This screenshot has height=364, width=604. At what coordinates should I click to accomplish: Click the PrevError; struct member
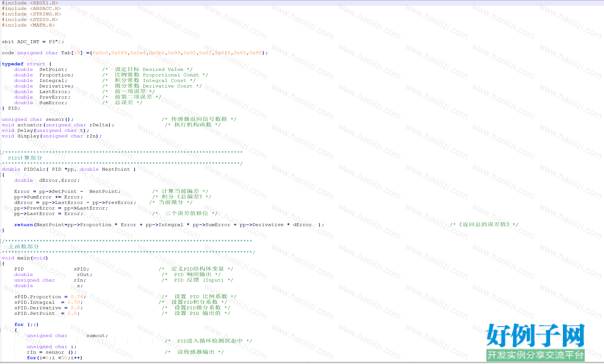click(55, 97)
